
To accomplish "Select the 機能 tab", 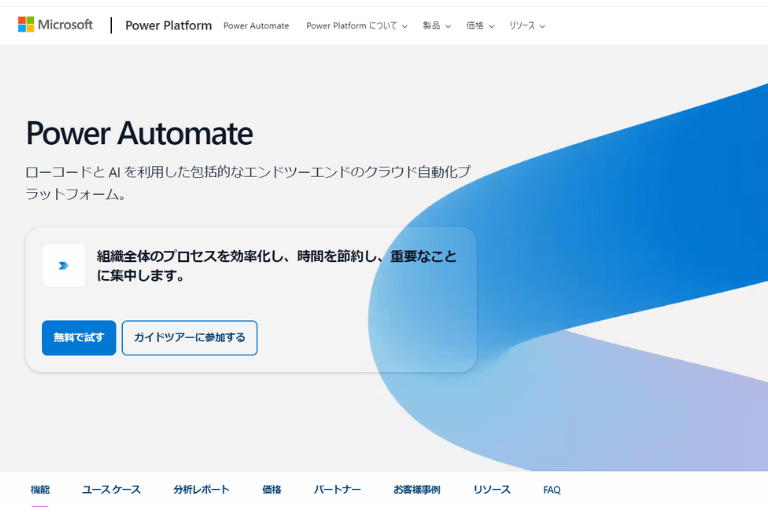I will click(x=40, y=489).
